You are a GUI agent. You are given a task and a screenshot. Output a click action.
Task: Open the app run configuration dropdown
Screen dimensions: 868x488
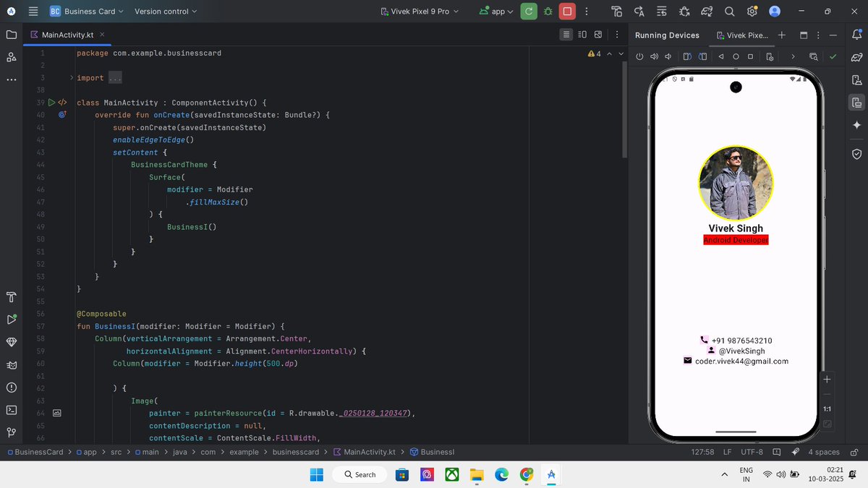point(495,12)
